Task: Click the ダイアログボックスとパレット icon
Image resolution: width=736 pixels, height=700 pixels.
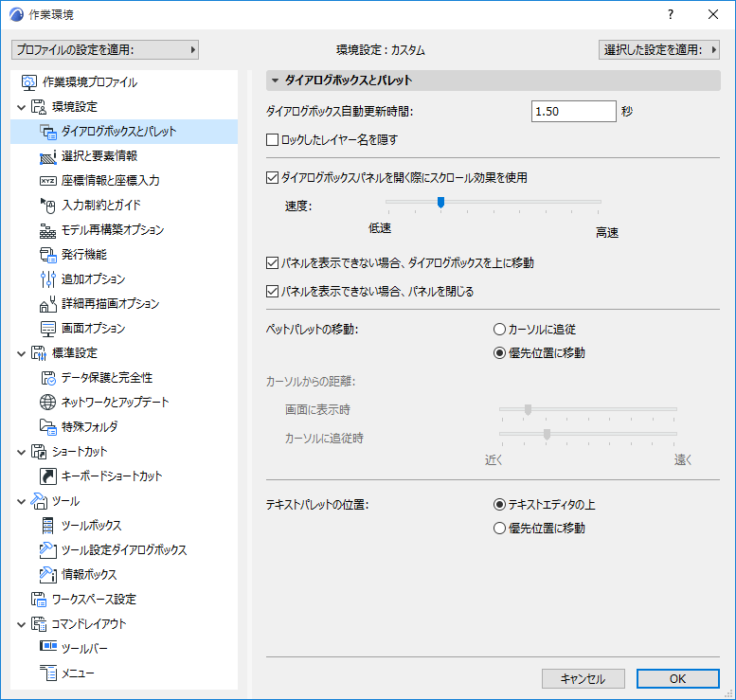Action: [x=48, y=132]
